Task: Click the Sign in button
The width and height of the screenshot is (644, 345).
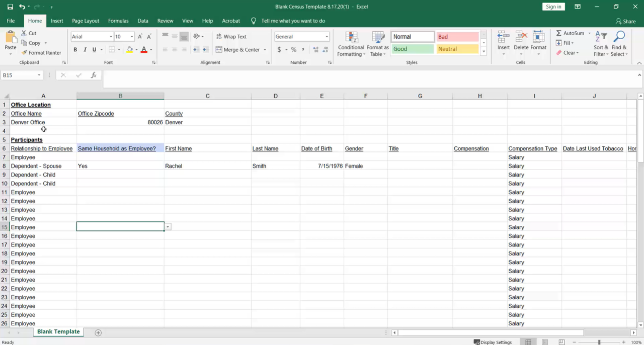Action: [553, 7]
